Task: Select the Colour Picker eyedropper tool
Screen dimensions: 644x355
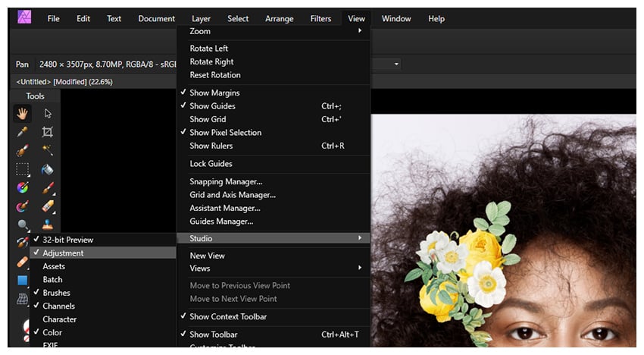Action: pyautogui.click(x=22, y=132)
